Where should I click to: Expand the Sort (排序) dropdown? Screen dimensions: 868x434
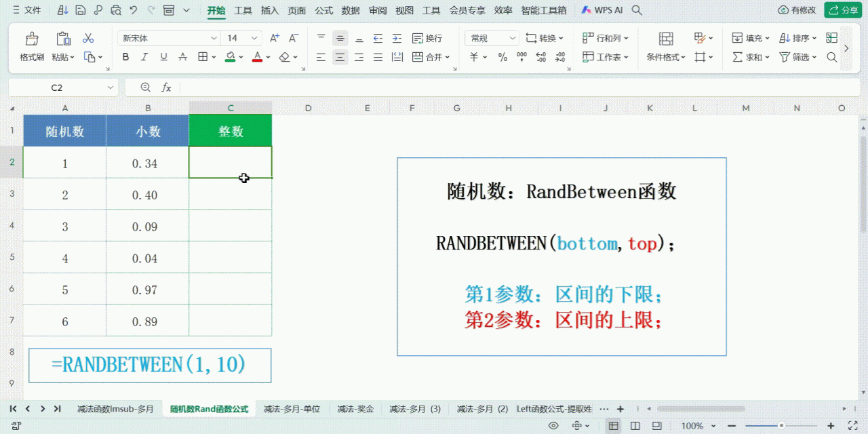[814, 39]
